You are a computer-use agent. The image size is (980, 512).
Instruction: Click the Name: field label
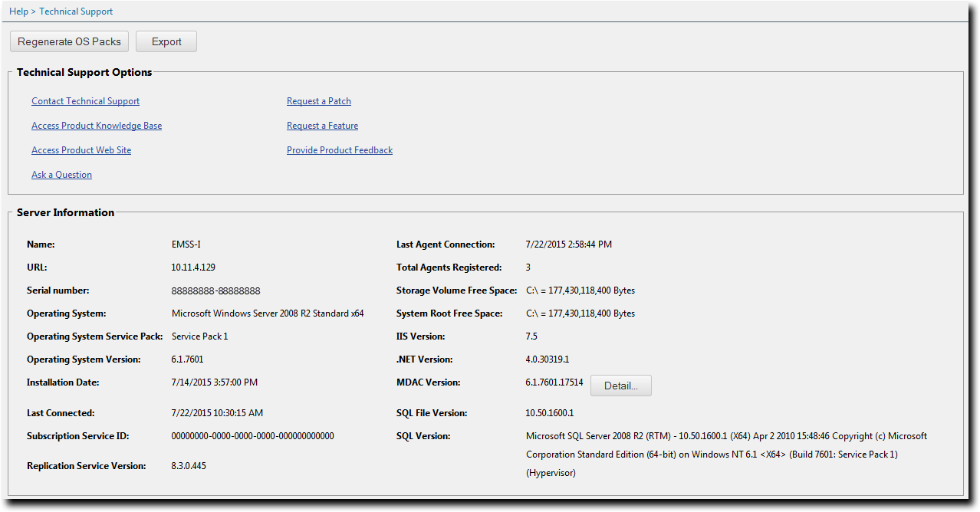(41, 245)
